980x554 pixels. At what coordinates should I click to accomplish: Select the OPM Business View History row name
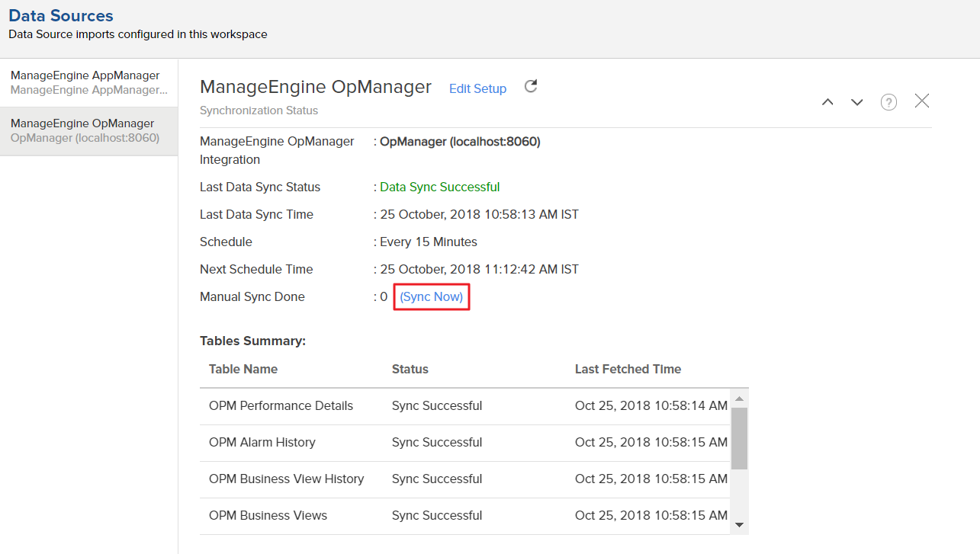point(287,479)
